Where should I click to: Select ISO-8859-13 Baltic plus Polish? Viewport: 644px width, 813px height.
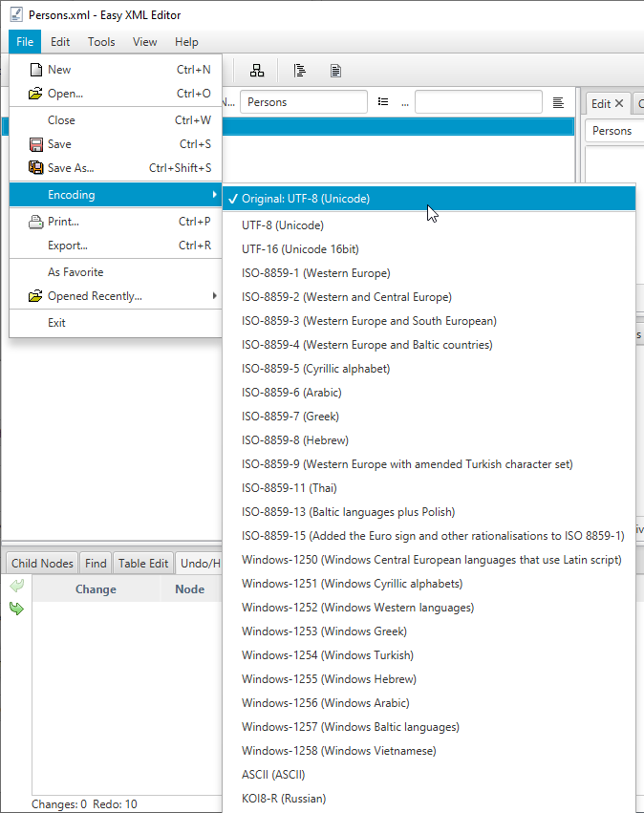(x=429, y=512)
